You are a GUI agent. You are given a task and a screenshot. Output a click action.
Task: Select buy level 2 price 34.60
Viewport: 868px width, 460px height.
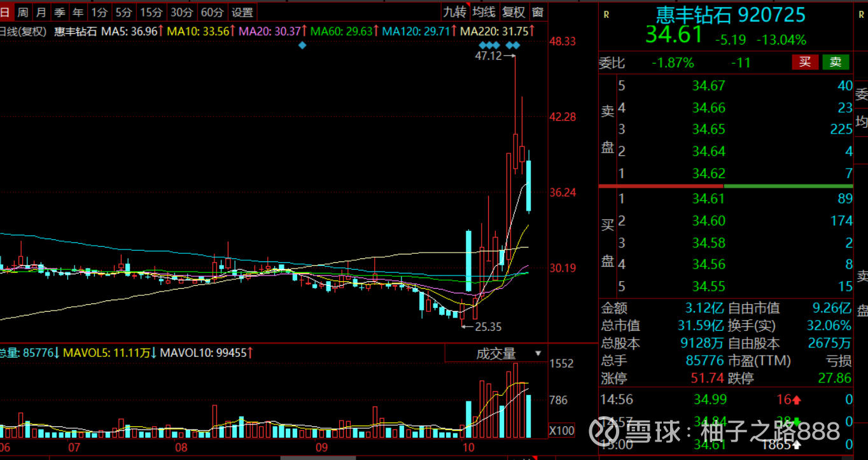[x=708, y=221]
